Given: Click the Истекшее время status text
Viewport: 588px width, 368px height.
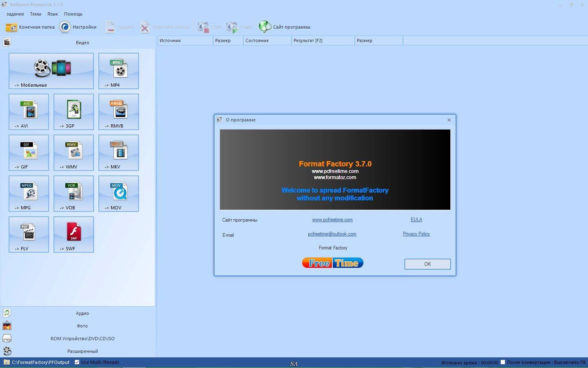Looking at the screenshot, I should 470,363.
